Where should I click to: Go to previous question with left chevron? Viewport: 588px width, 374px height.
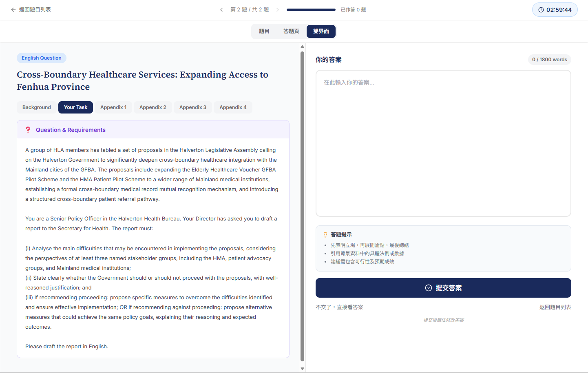pyautogui.click(x=221, y=10)
